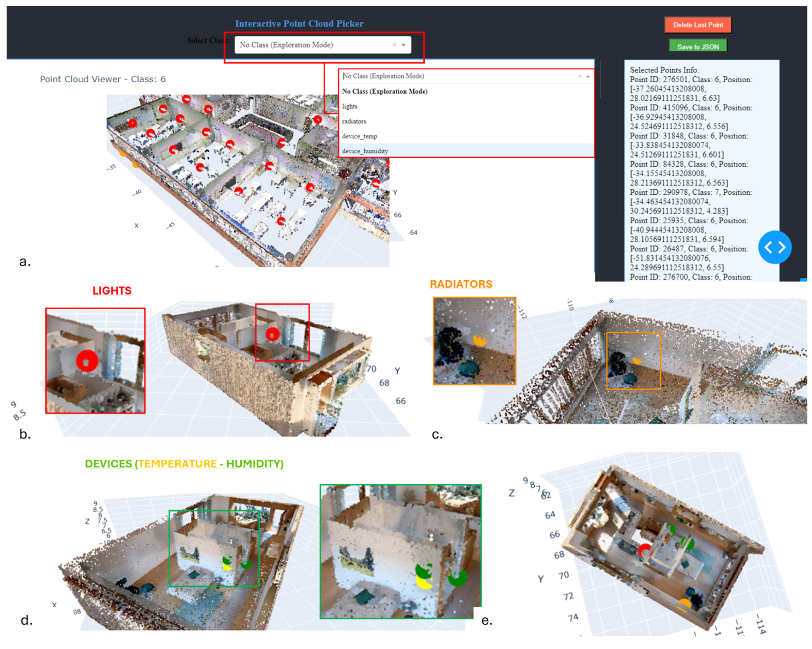
Task: Select device_humidity class option
Action: pyautogui.click(x=365, y=151)
